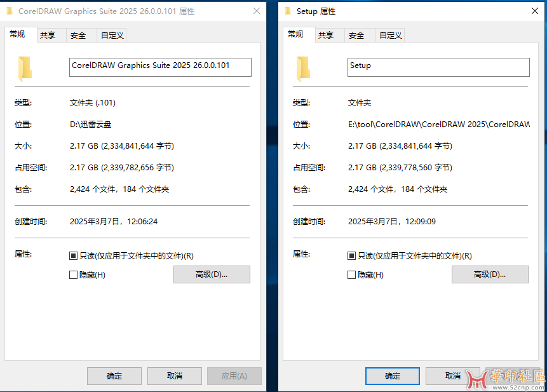
Task: Click the type value 文件夹 (.101)
Action: tap(93, 103)
